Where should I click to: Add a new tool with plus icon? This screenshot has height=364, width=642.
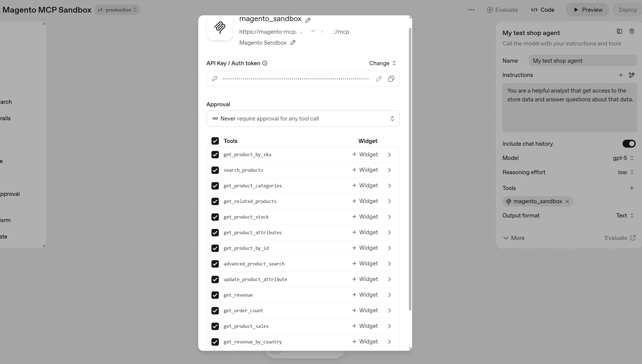point(632,188)
